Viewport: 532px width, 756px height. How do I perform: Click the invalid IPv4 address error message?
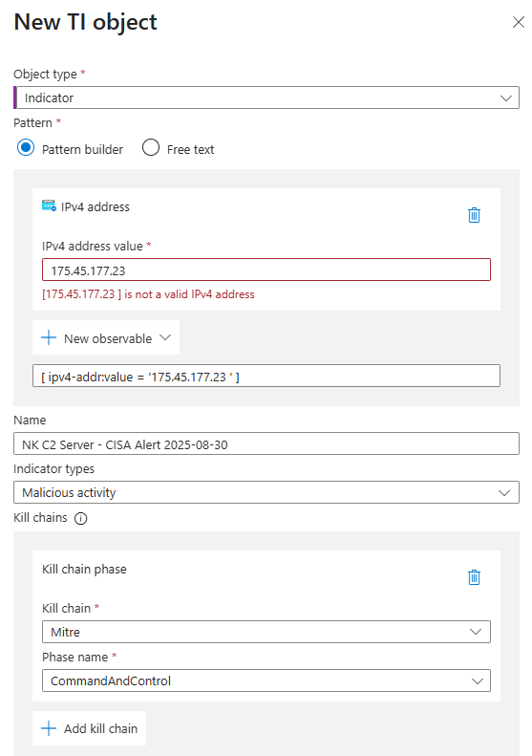coord(148,294)
